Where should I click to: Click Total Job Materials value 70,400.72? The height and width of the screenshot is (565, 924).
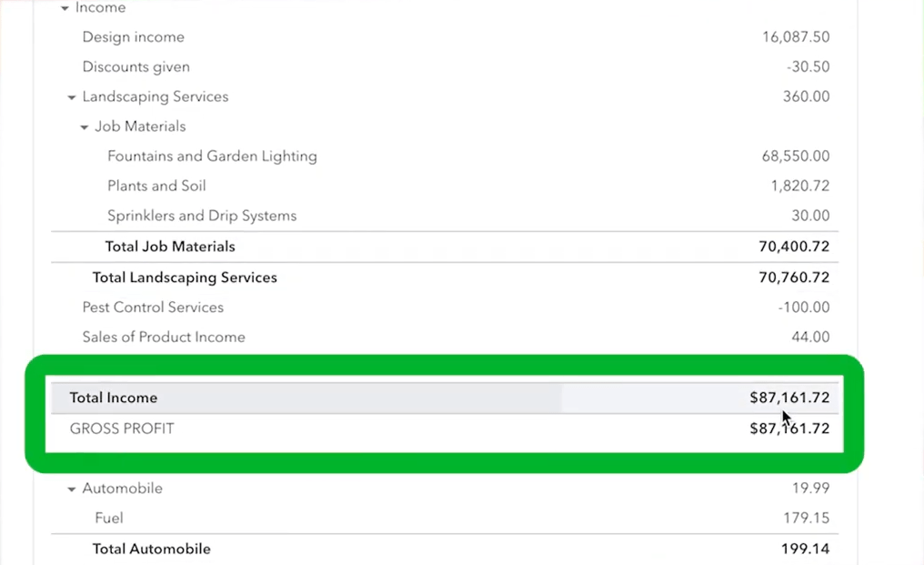794,247
